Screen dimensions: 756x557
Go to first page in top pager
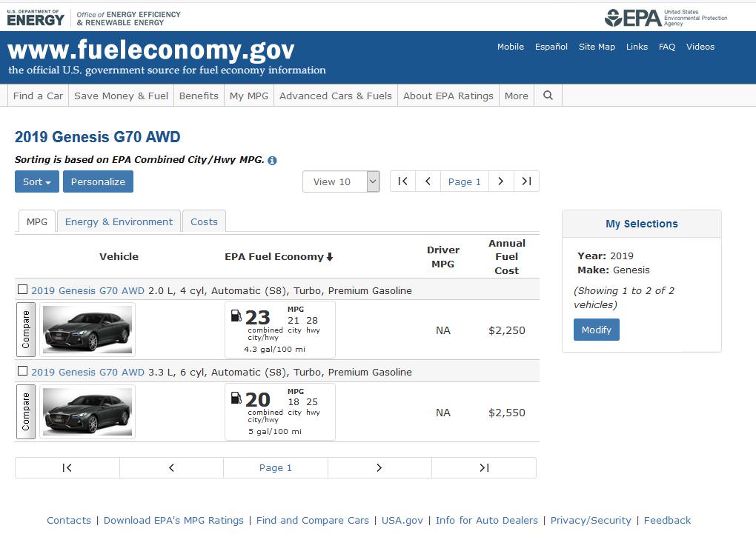click(403, 181)
